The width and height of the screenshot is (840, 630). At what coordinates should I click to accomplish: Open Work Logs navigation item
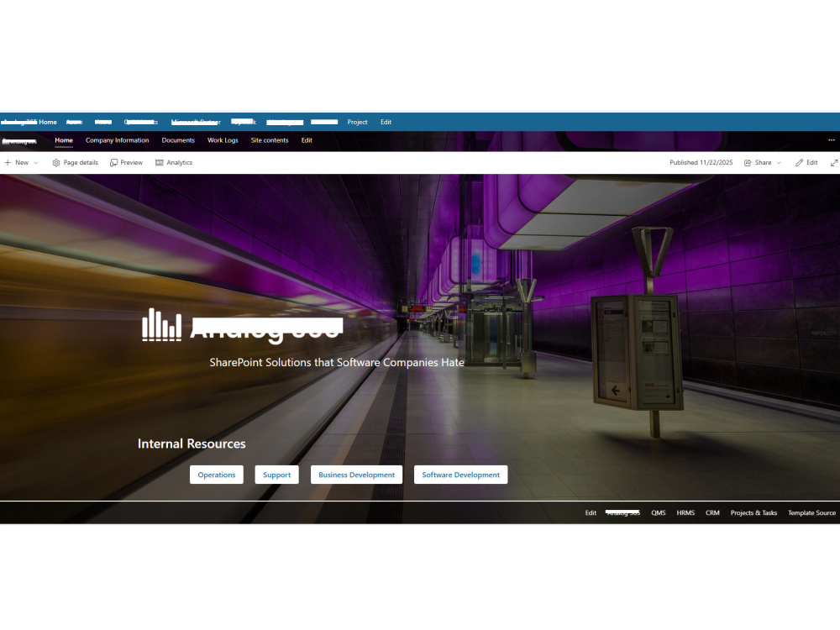[223, 140]
